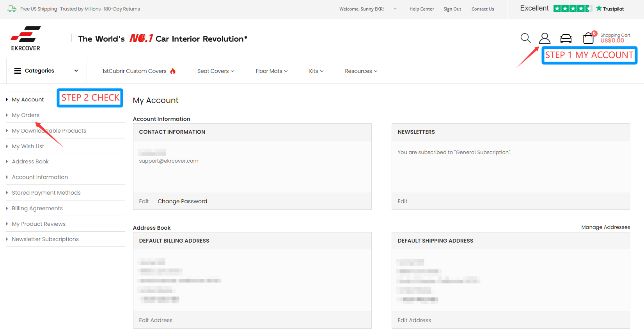Click the hamburger icon beside Categories
644x335 pixels.
click(18, 71)
